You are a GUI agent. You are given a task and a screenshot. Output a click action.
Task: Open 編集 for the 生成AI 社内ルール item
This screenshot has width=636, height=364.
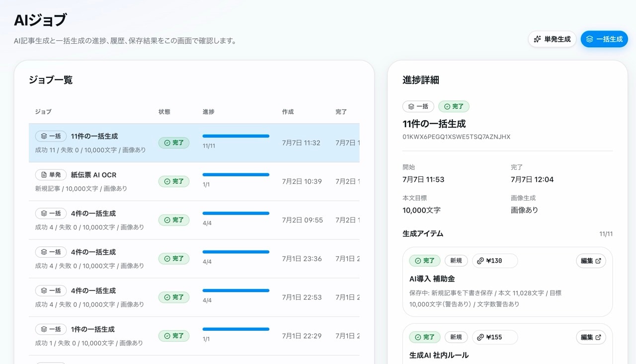point(591,337)
